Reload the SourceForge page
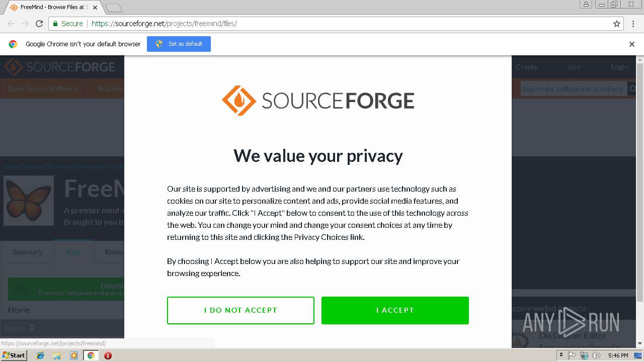Screen dimensions: 644x362 (39, 24)
